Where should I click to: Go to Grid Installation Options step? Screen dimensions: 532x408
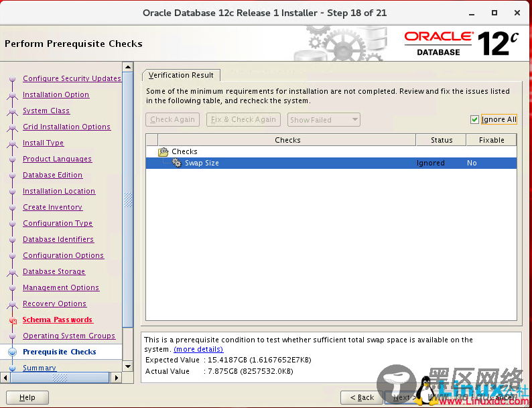(x=66, y=127)
